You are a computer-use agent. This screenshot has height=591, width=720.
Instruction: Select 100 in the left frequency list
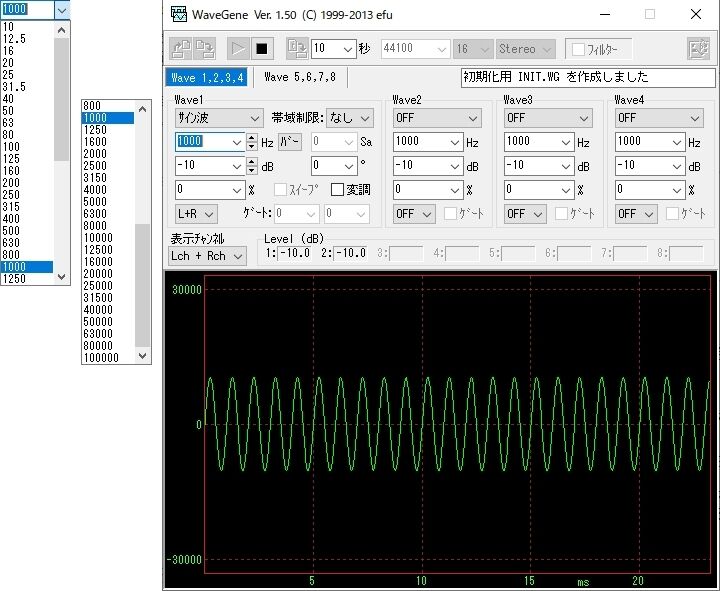coord(27,146)
